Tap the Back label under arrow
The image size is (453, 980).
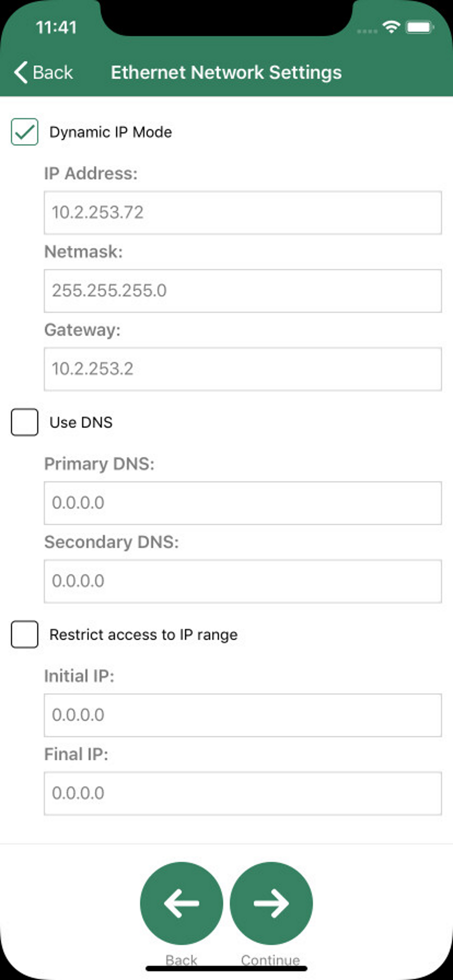point(182,960)
